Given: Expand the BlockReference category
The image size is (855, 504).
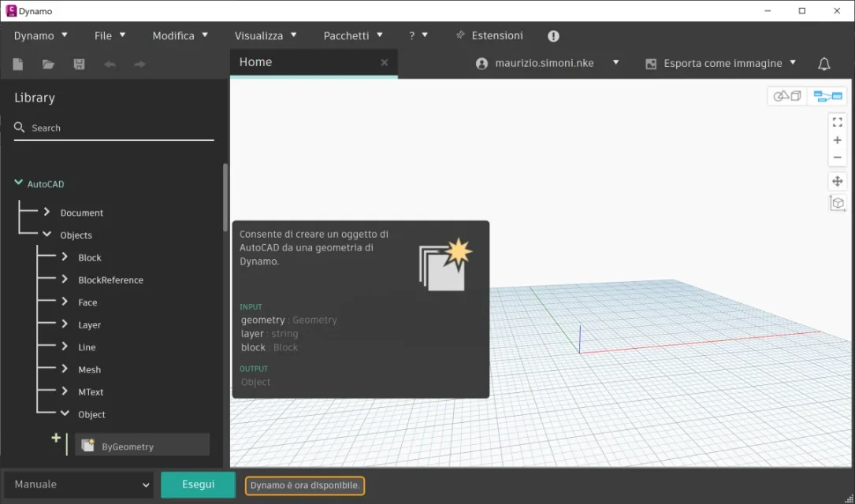Looking at the screenshot, I should 65,279.
